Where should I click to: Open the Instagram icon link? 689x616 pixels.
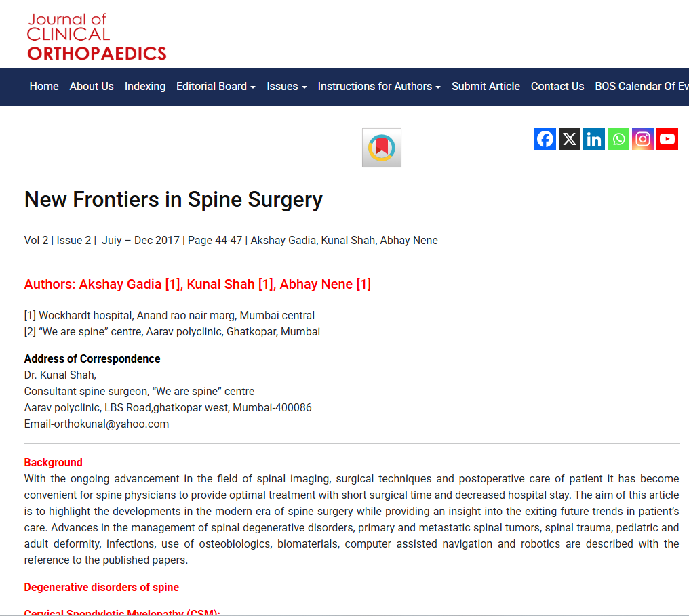click(x=643, y=139)
